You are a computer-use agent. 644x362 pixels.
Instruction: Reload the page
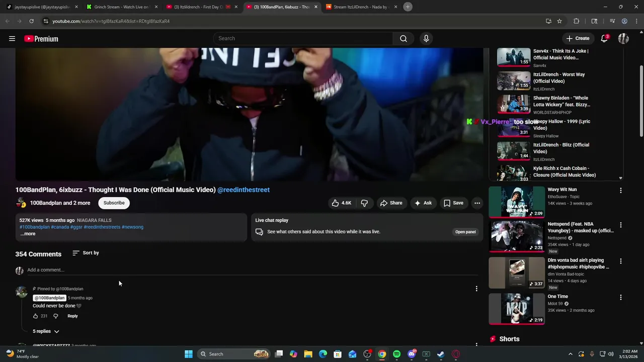click(31, 21)
